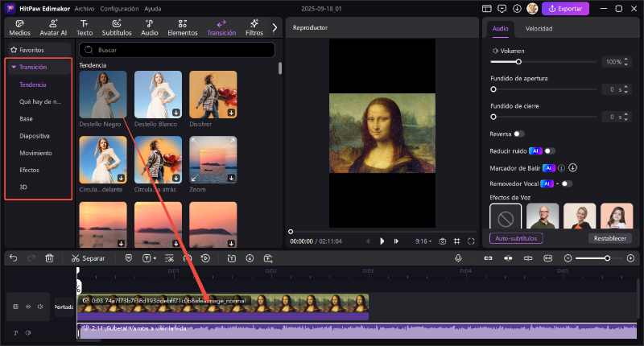Select the Base transition category
This screenshot has width=644, height=346.
click(x=26, y=118)
